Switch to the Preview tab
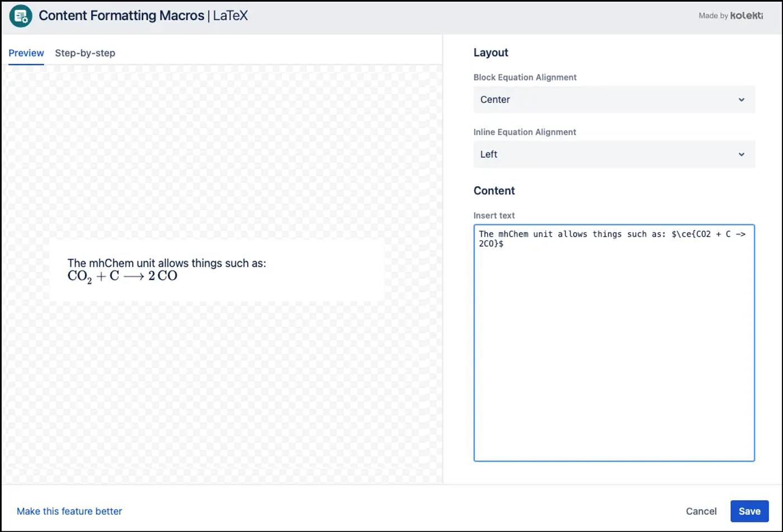Screen dimensions: 783x532 [x=26, y=53]
